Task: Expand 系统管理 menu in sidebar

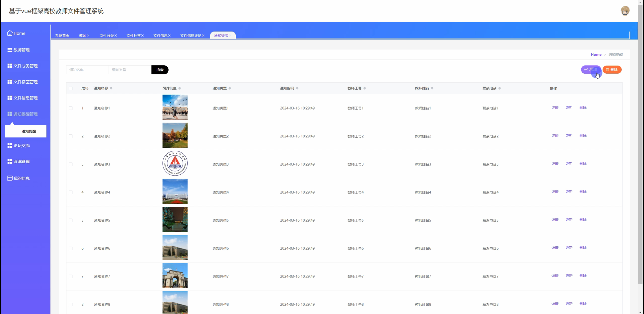Action: [x=22, y=162]
